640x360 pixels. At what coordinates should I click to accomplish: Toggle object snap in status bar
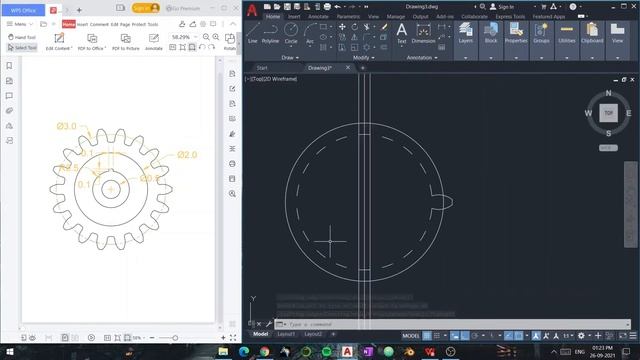pyautogui.click(x=518, y=336)
